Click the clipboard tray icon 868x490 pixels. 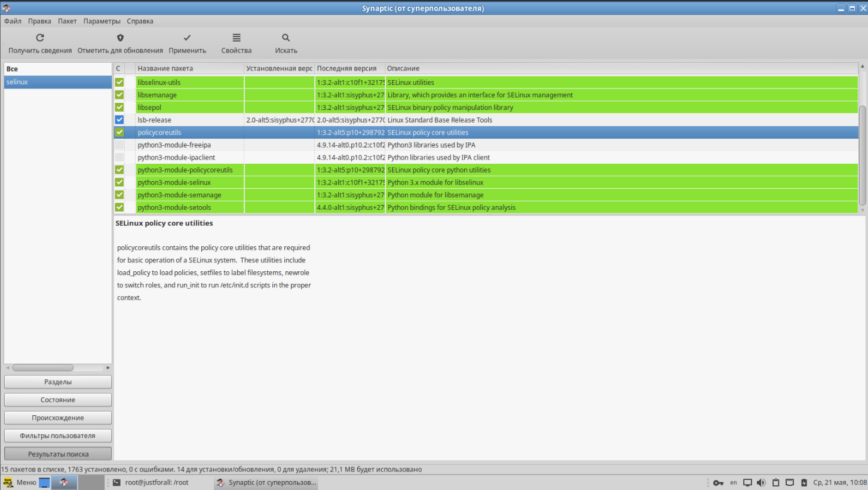[x=776, y=483]
